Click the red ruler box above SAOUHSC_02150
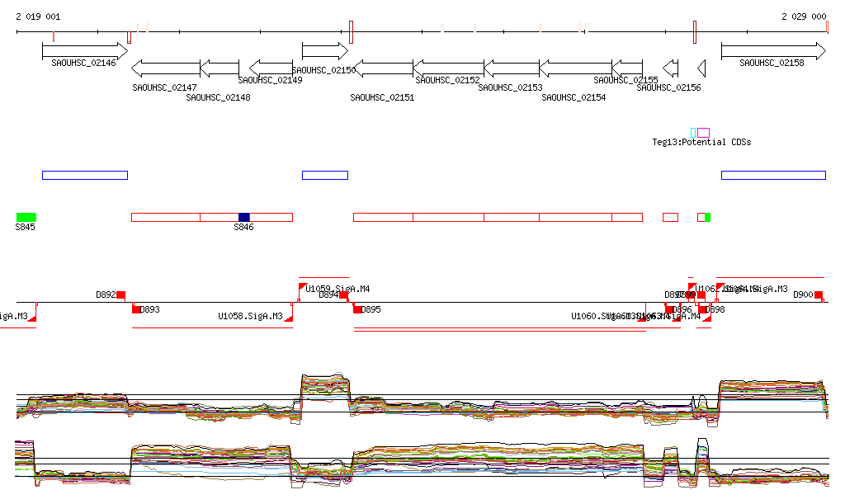This screenshot has height=504, width=845. [351, 32]
